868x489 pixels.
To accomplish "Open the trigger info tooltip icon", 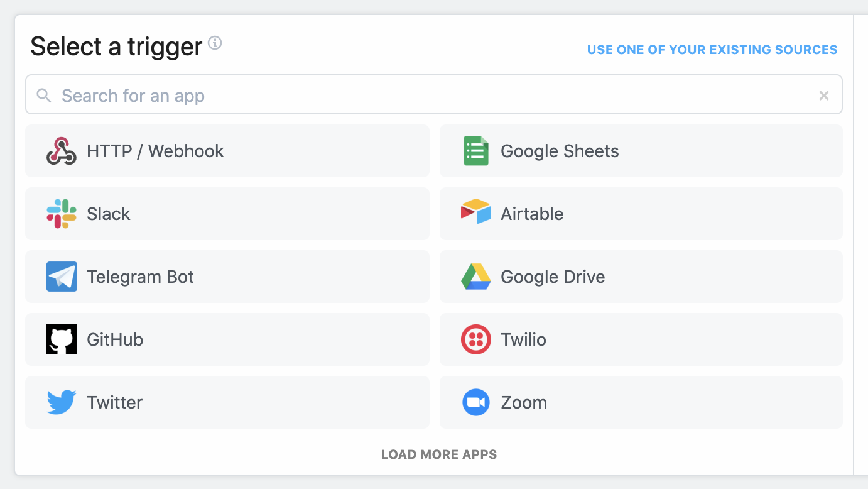I will pyautogui.click(x=215, y=43).
